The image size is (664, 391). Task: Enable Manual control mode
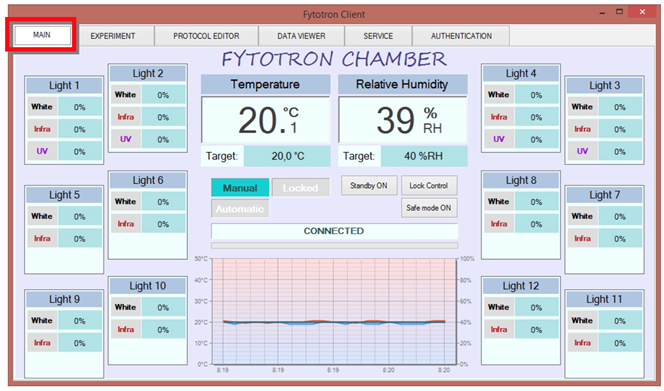[240, 188]
